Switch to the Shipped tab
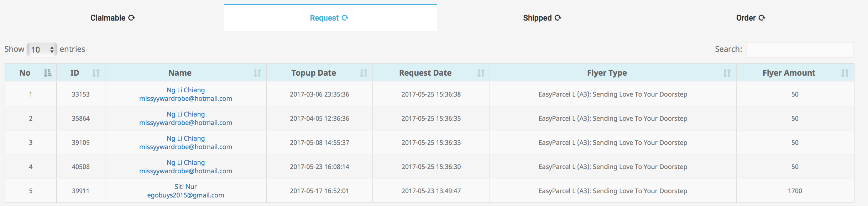The image size is (868, 206). pyautogui.click(x=542, y=18)
